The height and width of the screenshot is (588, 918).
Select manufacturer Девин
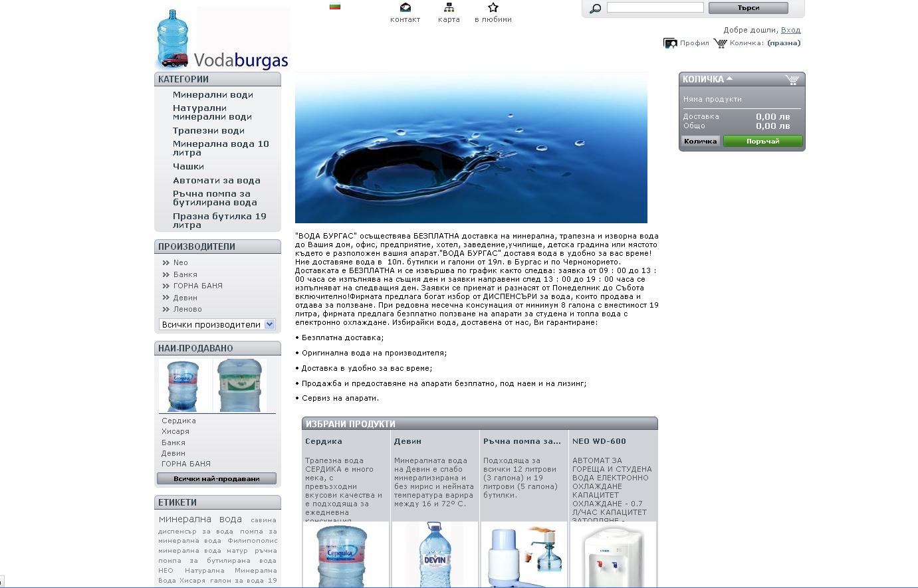pos(185,298)
